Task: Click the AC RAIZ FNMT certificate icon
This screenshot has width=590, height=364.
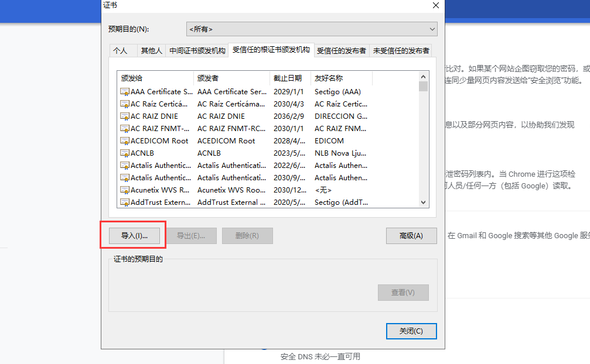Action: (125, 128)
